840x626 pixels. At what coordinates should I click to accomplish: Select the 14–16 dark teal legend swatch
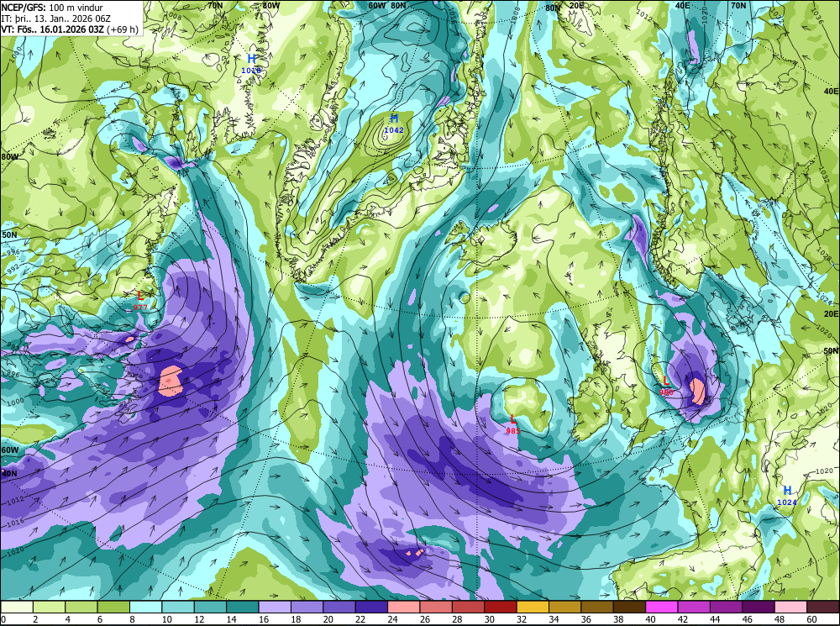coord(243,607)
